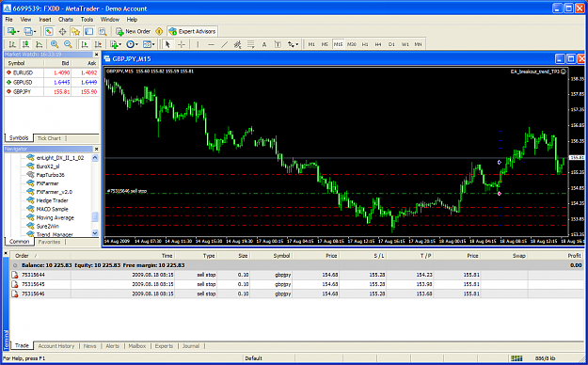The height and width of the screenshot is (365, 588).
Task: Switch timeframe to MN
Action: point(418,44)
